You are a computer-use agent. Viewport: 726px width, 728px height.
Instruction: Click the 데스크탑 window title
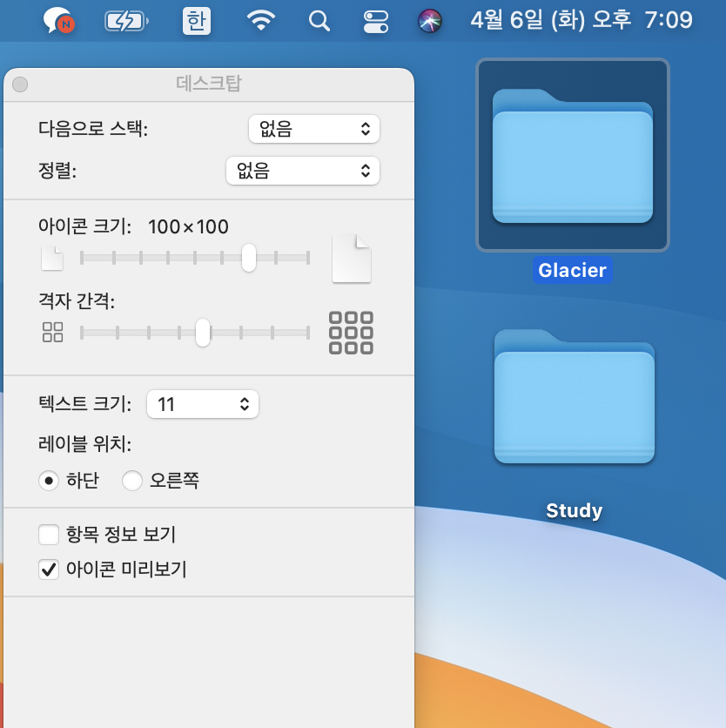coord(208,84)
